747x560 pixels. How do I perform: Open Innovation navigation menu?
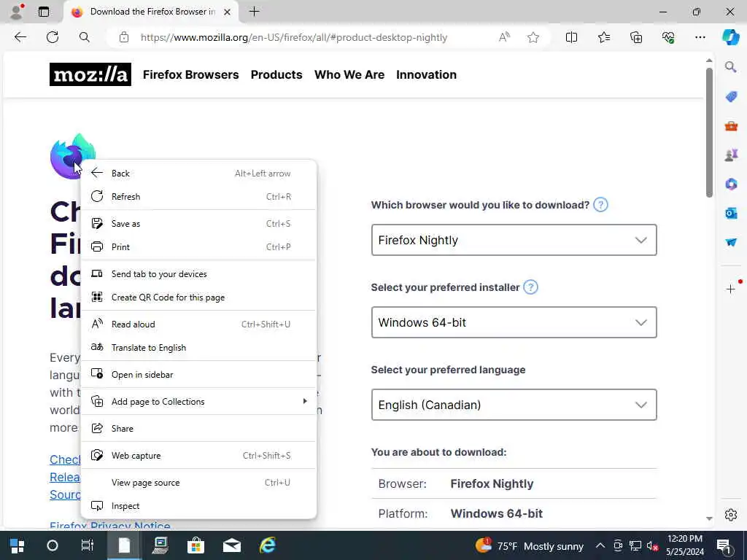coord(426,75)
